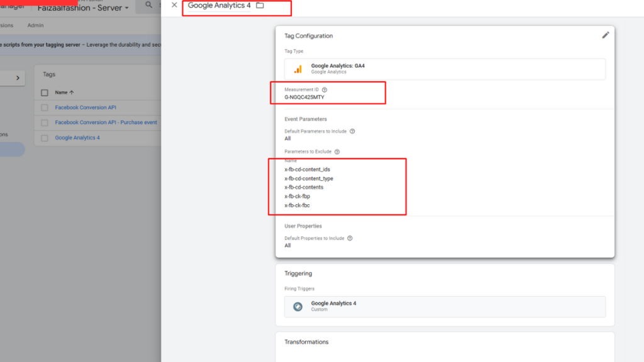Click the x-fb-ck-fbp parameter
Screen dimensions: 644x362
(297, 196)
